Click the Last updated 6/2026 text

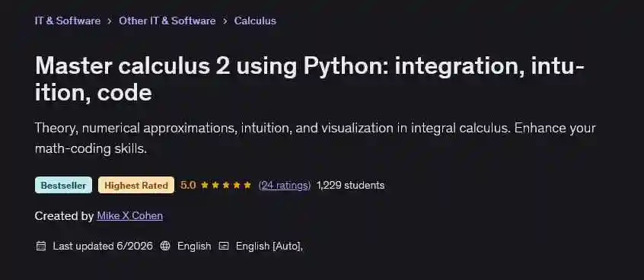tap(103, 246)
